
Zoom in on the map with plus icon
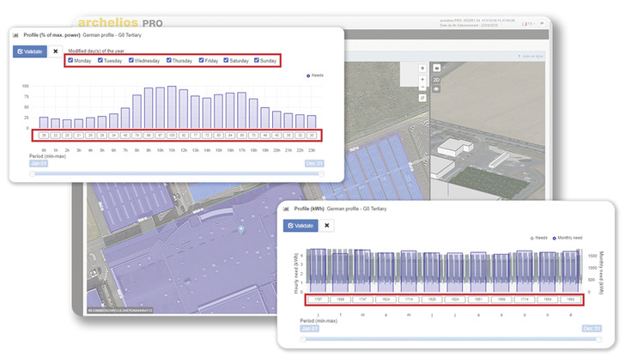tap(422, 78)
